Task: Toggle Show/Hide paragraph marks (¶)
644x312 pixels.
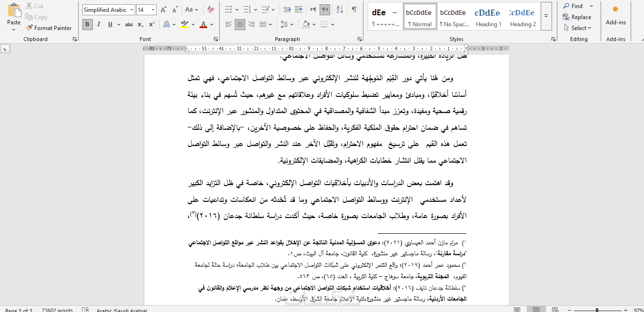Action: click(x=354, y=10)
